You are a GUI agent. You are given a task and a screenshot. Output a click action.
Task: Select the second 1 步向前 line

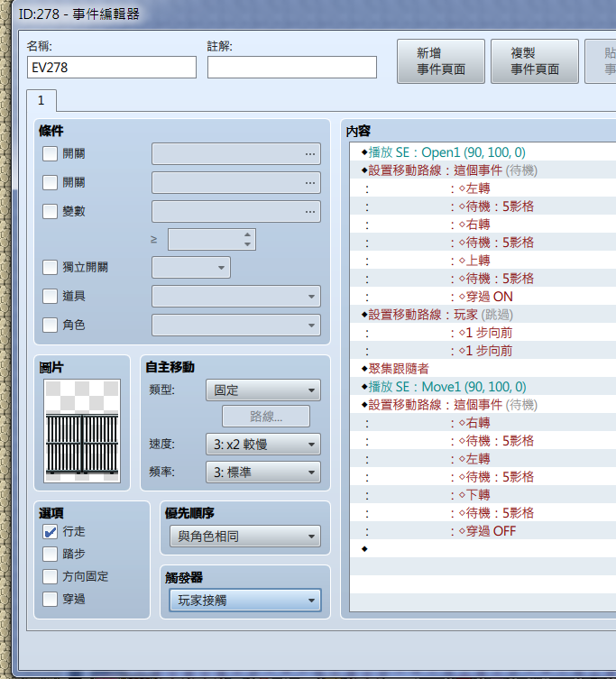click(483, 351)
